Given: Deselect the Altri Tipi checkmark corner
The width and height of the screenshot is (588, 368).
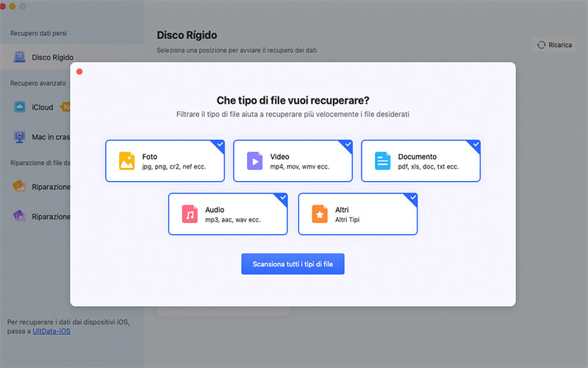Looking at the screenshot, I should pyautogui.click(x=412, y=197).
